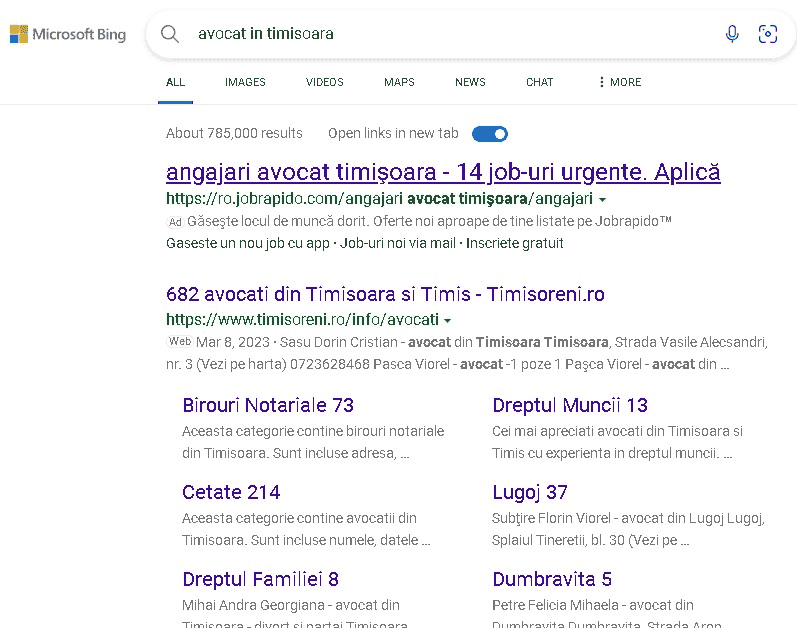Open the Dreptul Muncii 13 sublink
The height and width of the screenshot is (628, 797).
(x=570, y=405)
